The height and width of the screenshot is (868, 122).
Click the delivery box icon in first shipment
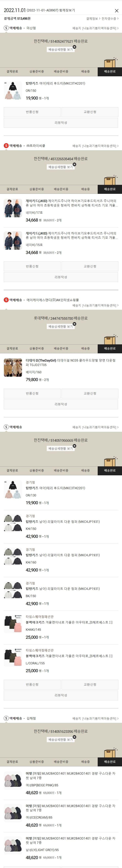coord(110,62)
